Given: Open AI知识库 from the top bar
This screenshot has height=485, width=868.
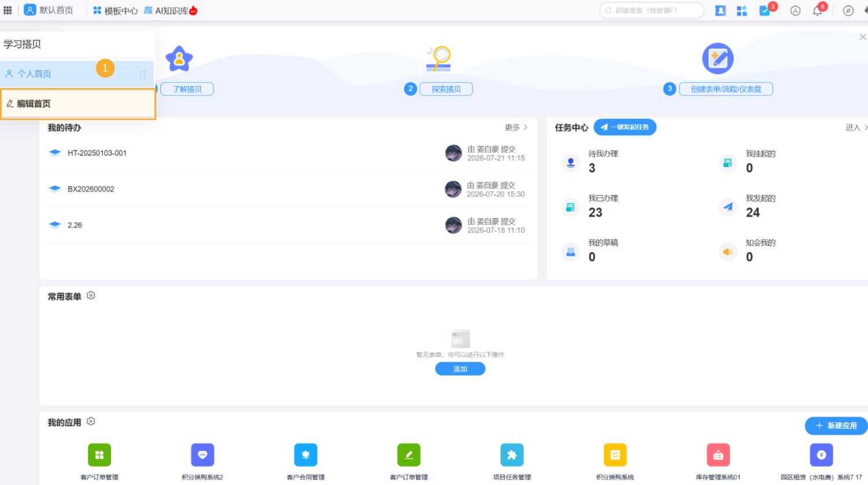Looking at the screenshot, I should 171,10.
